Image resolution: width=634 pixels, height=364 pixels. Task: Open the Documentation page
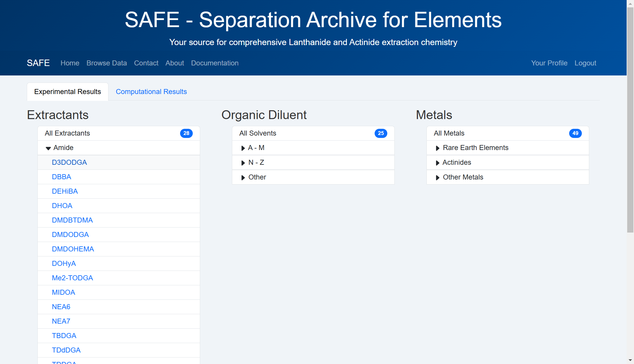click(215, 63)
